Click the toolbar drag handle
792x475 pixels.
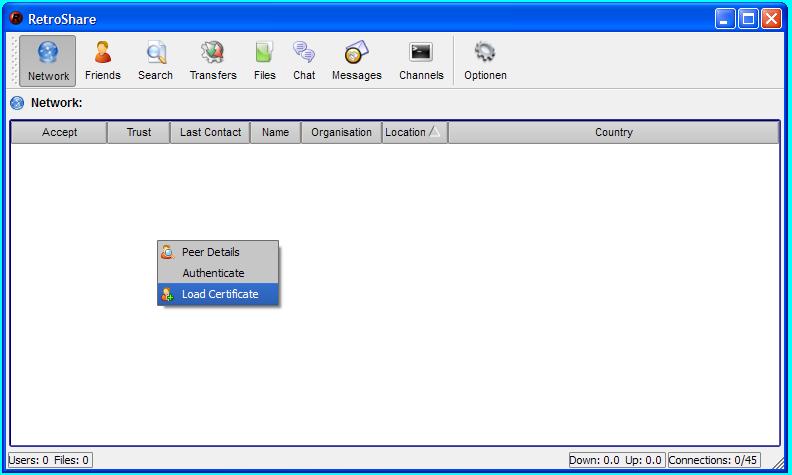click(15, 61)
